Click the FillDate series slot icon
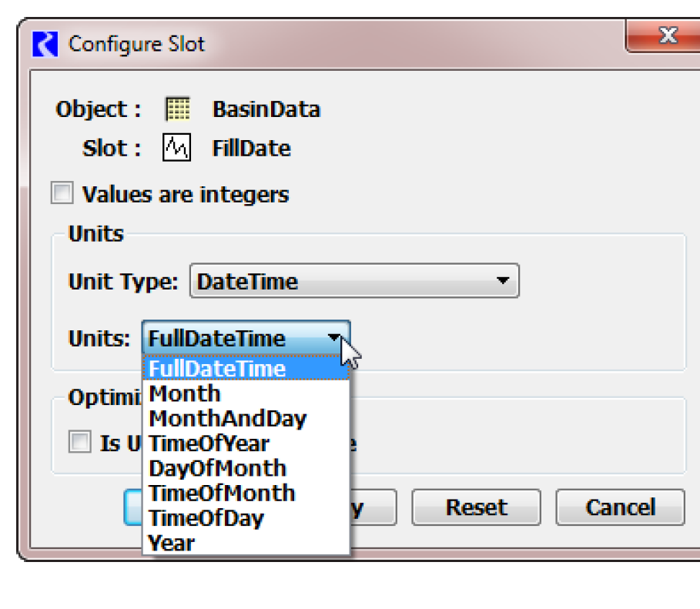The width and height of the screenshot is (700, 609). coord(176,148)
